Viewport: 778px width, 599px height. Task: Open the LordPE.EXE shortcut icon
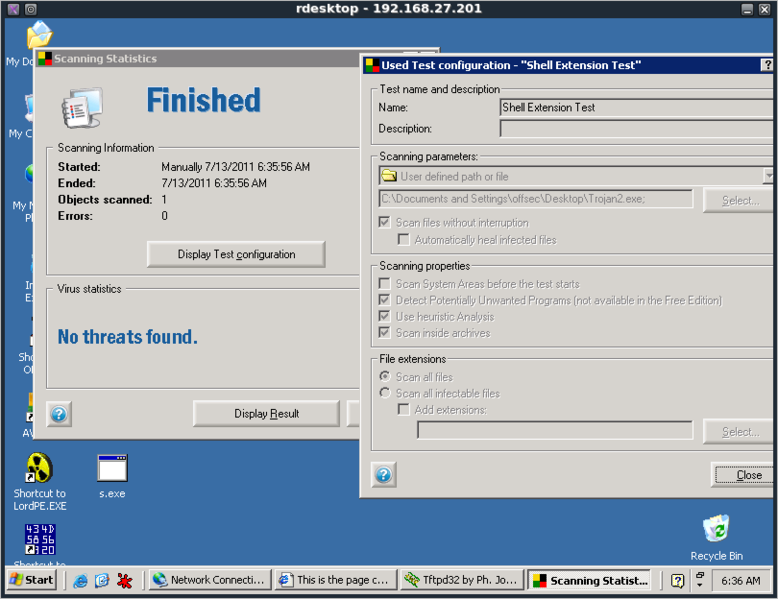39,469
